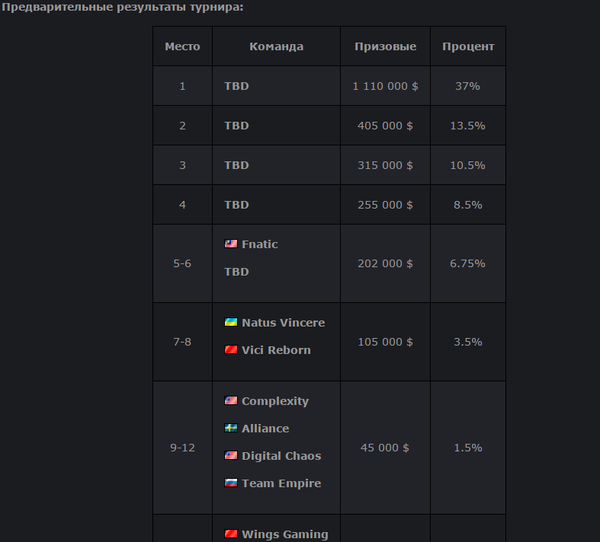The height and width of the screenshot is (542, 600).
Task: Click the Sweden flag beside Alliance
Action: click(x=231, y=428)
